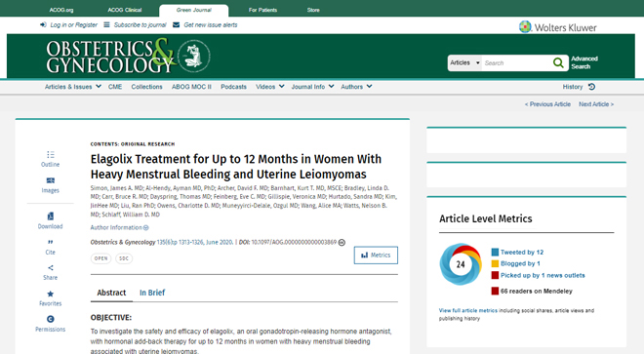Click the History clock icon
Screen dimensions: 644x354
click(592, 87)
